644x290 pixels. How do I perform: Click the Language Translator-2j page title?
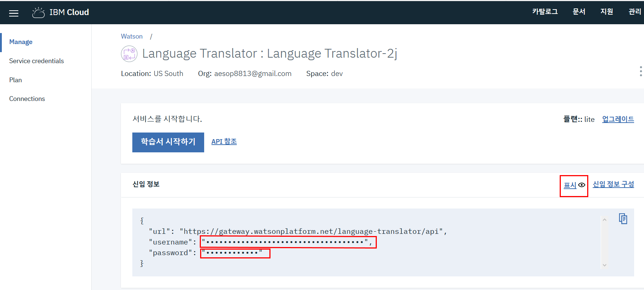(x=269, y=54)
